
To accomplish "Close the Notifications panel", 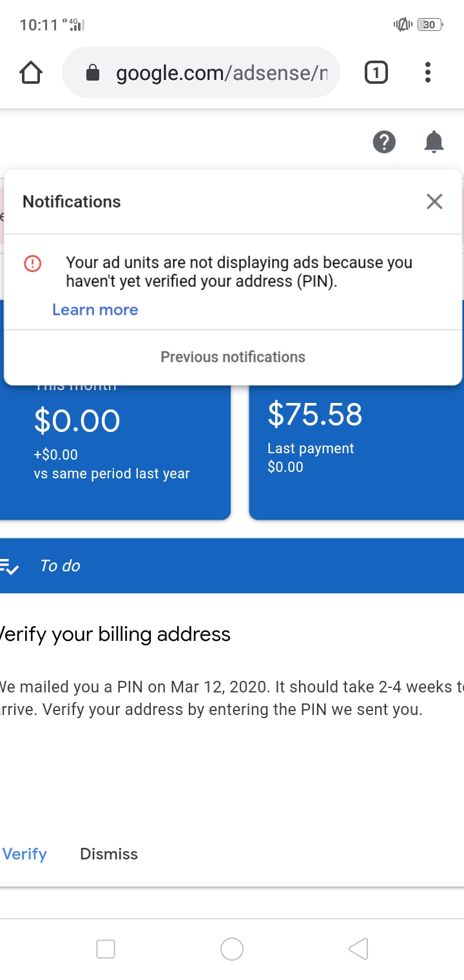I will click(x=434, y=201).
